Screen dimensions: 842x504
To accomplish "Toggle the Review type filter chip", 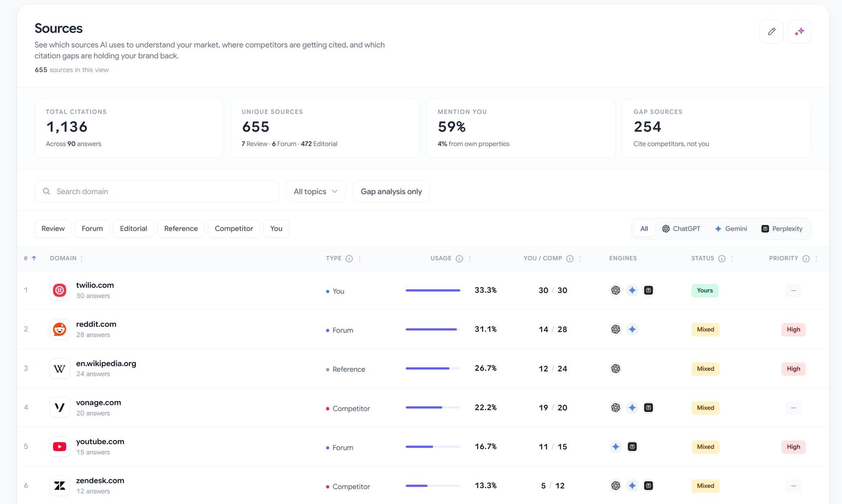I will point(53,229).
